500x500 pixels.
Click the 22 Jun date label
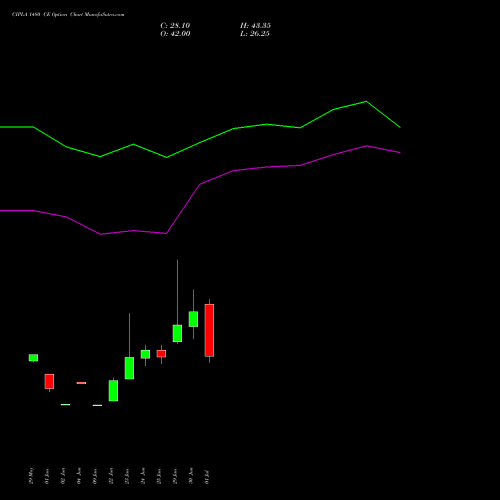coord(111,477)
